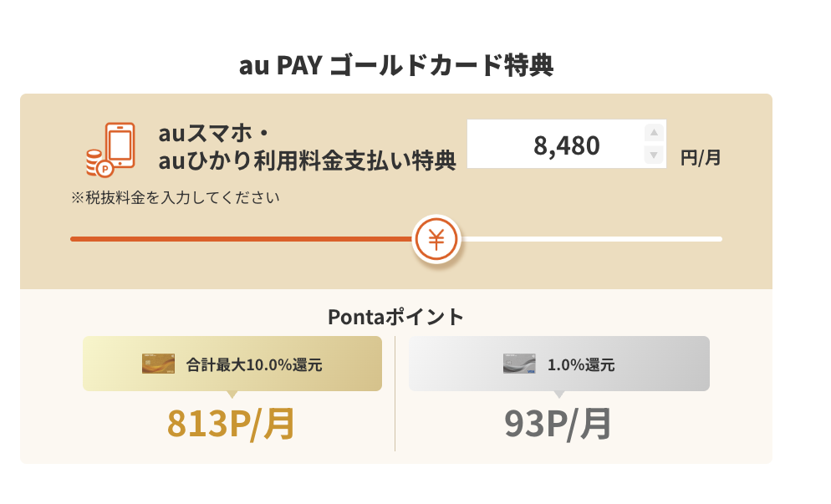Viewport: 831px width, 504px height.
Task: Click the au PAY ゴールドカード特典 title
Action: pos(396,65)
